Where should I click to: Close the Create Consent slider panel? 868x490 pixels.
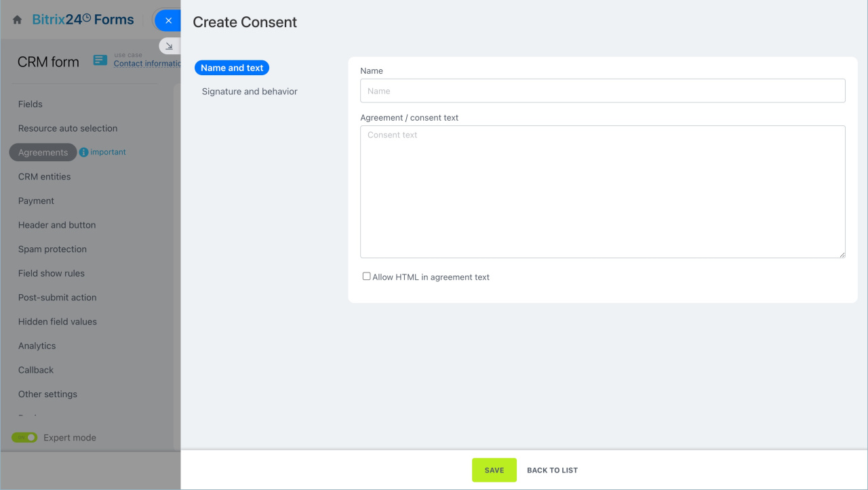[x=168, y=20]
